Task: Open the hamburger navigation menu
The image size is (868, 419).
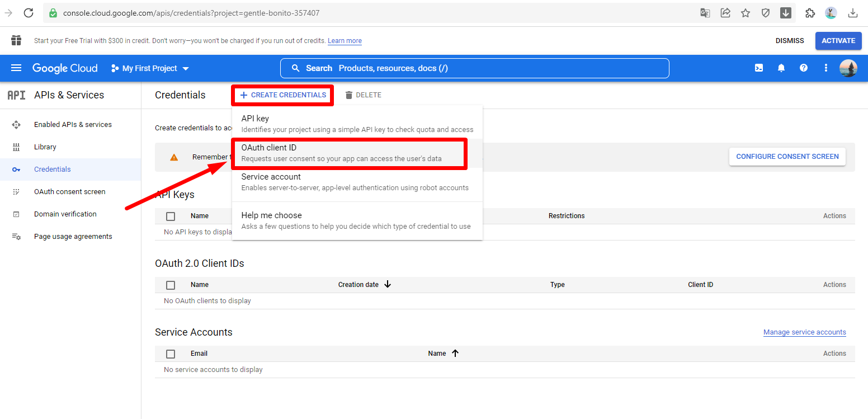Action: click(x=16, y=68)
